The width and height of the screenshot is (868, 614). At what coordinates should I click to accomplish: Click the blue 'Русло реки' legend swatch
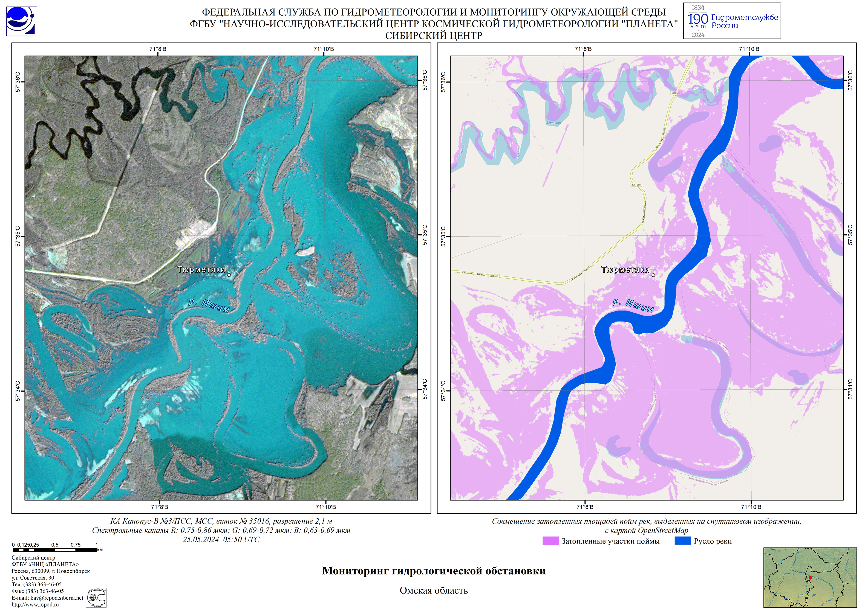[683, 541]
